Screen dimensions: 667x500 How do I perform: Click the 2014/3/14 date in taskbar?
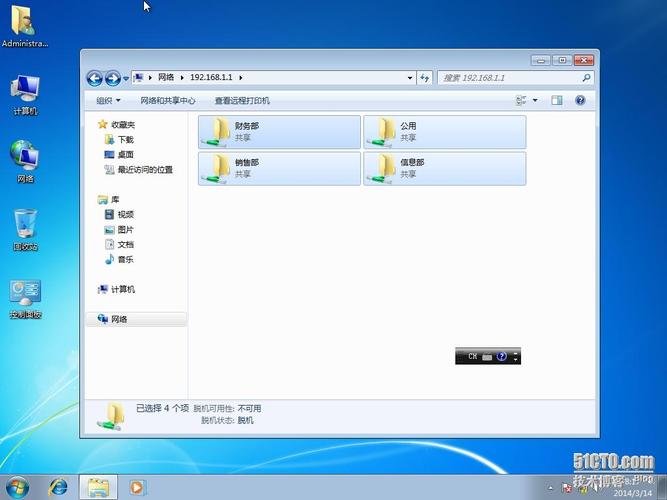(633, 493)
